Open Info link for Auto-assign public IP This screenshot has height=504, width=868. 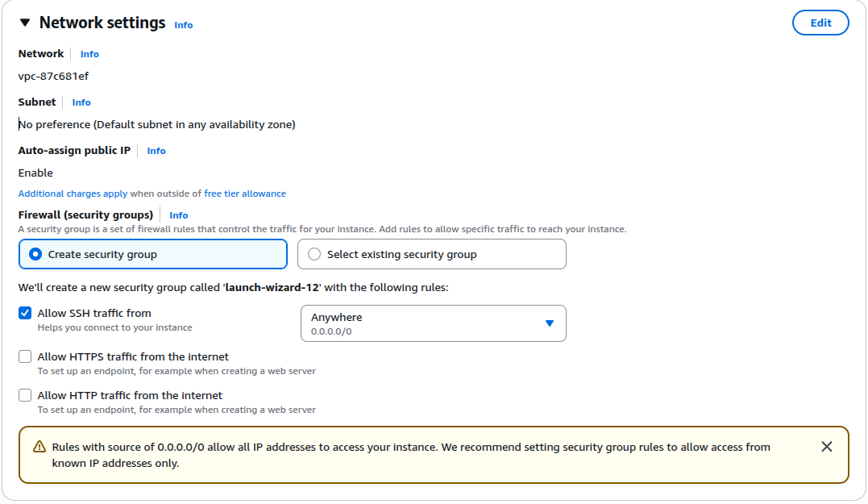click(x=156, y=151)
